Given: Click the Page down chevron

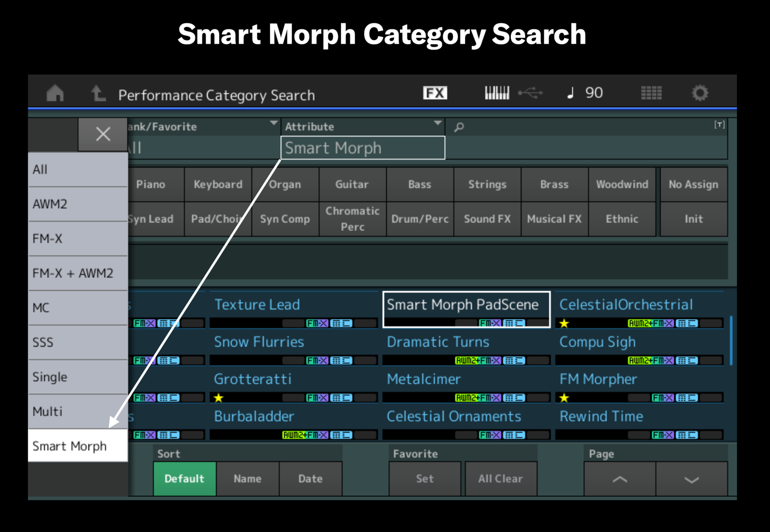Looking at the screenshot, I should 692,478.
